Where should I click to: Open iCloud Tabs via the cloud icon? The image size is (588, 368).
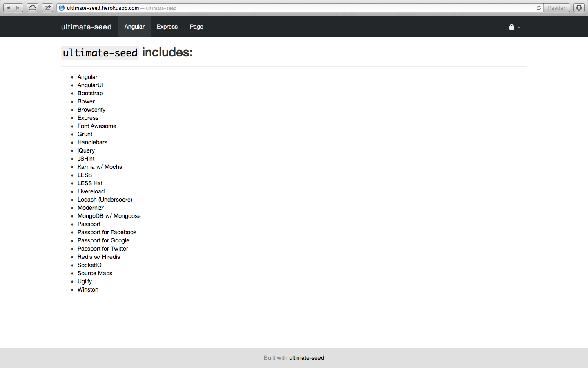[x=32, y=7]
